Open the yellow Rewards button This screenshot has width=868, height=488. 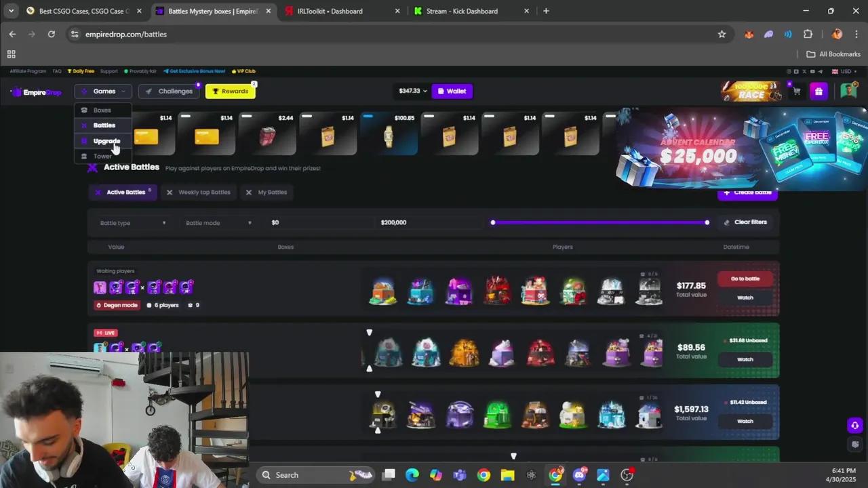click(x=231, y=91)
